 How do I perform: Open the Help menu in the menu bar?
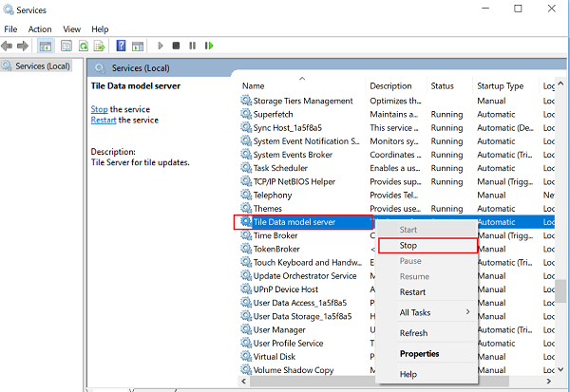[x=100, y=29]
